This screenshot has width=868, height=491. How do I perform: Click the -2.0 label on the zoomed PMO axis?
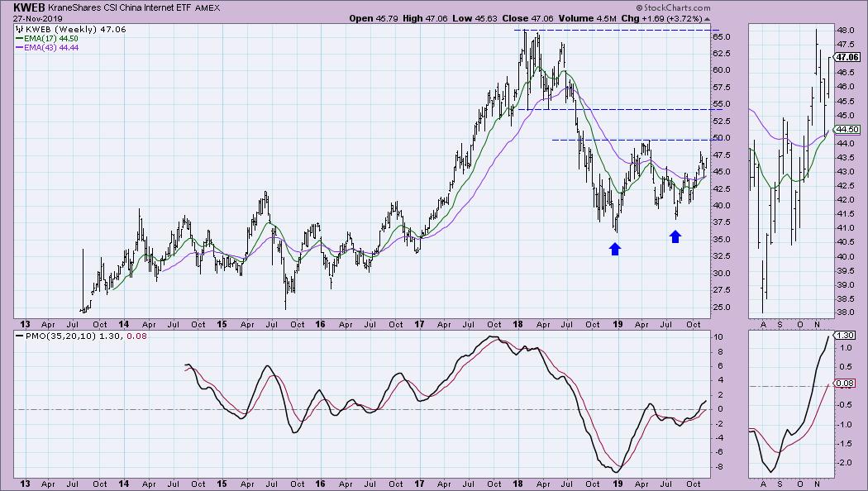(x=846, y=463)
